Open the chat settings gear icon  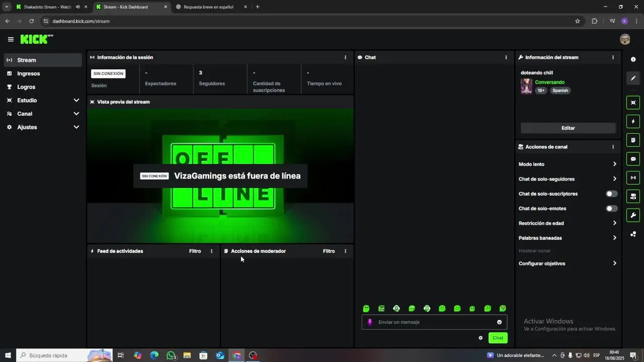(x=480, y=338)
